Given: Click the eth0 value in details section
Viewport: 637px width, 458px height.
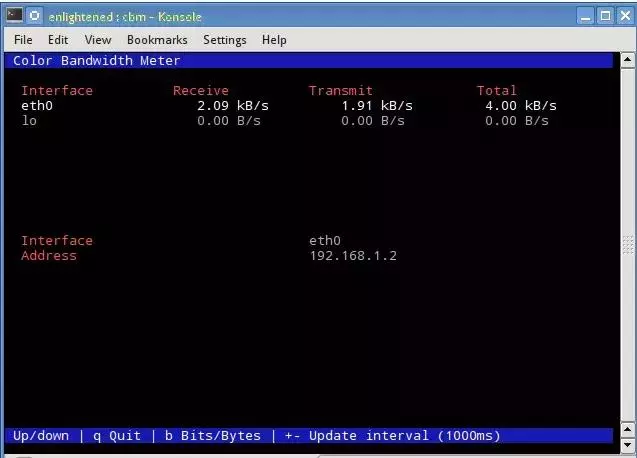Looking at the screenshot, I should [325, 241].
